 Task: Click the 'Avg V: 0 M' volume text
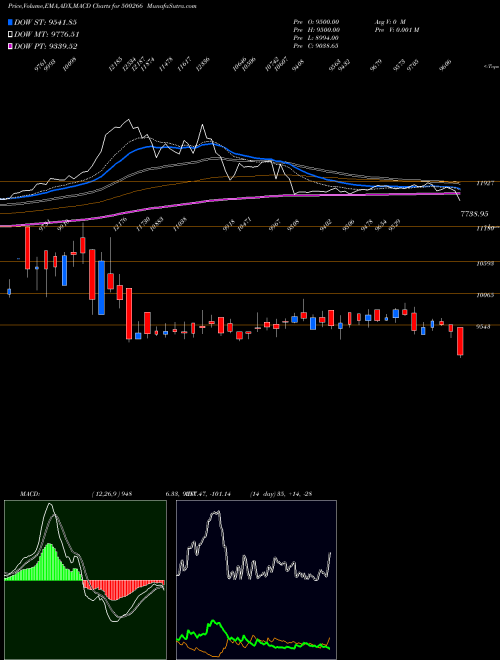(x=390, y=21)
